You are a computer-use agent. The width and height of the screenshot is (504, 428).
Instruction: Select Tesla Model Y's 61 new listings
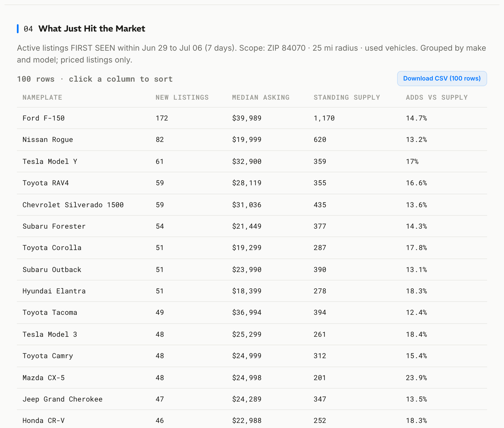coord(160,161)
